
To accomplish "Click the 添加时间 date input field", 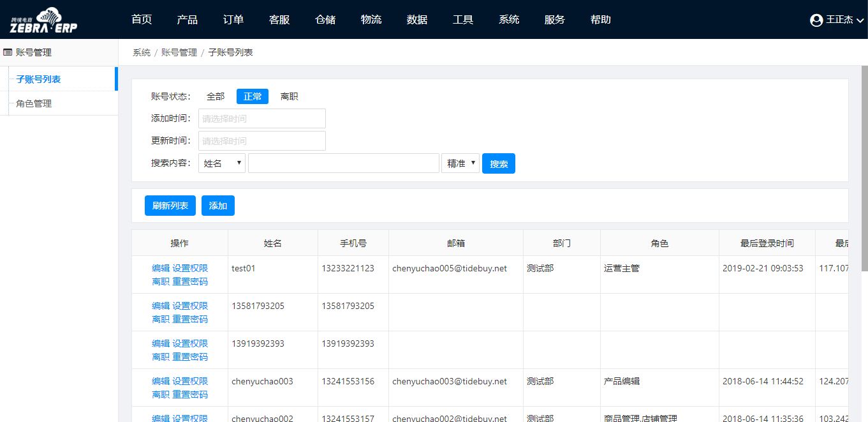I will coord(262,118).
